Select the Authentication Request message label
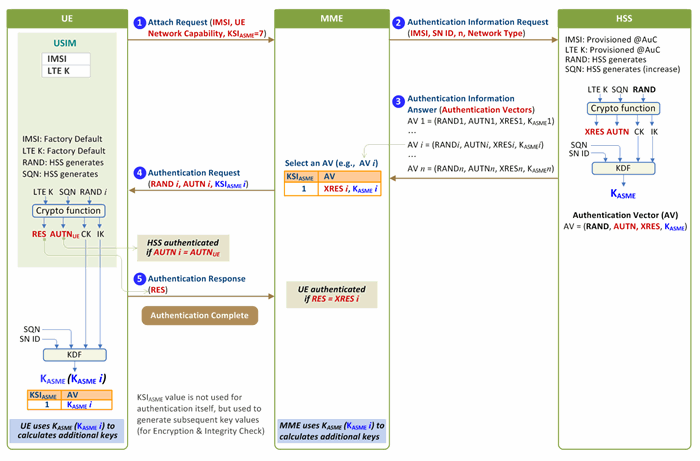Screen dimensions: 700x461 [194, 173]
